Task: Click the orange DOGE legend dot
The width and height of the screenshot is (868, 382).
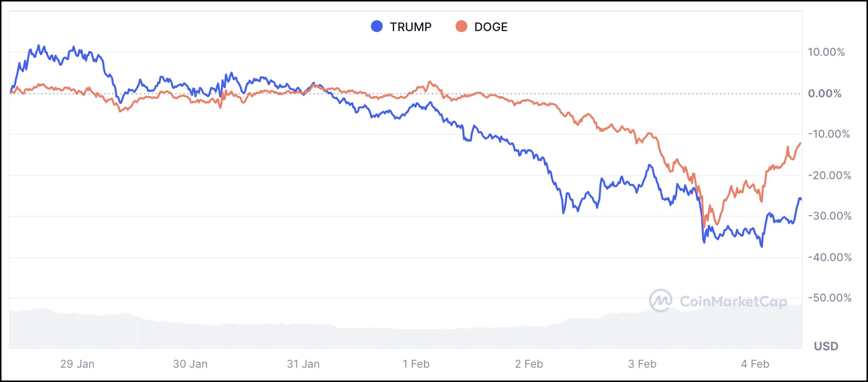Action: coord(461,27)
